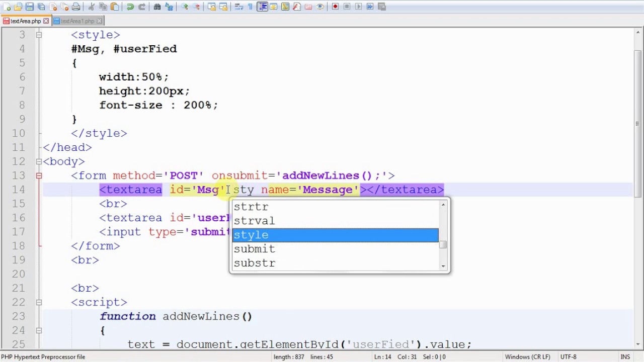This screenshot has height=362, width=644.
Task: Play the recorded macro
Action: pos(359,7)
